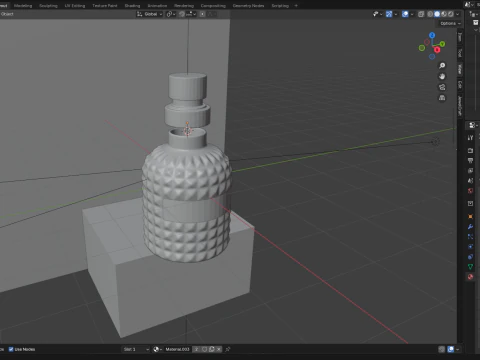
Task: Open the snapping options dropdown
Action: (x=191, y=14)
